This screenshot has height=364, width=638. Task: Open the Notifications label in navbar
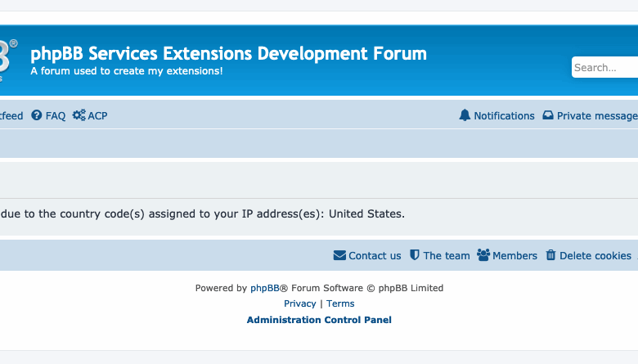point(504,116)
